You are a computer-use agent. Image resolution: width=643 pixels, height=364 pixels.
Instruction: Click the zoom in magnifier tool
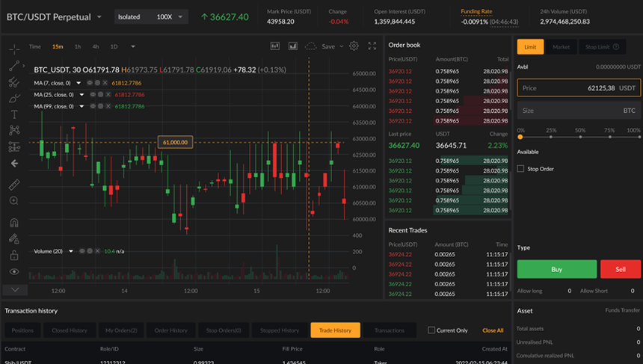coord(13,201)
